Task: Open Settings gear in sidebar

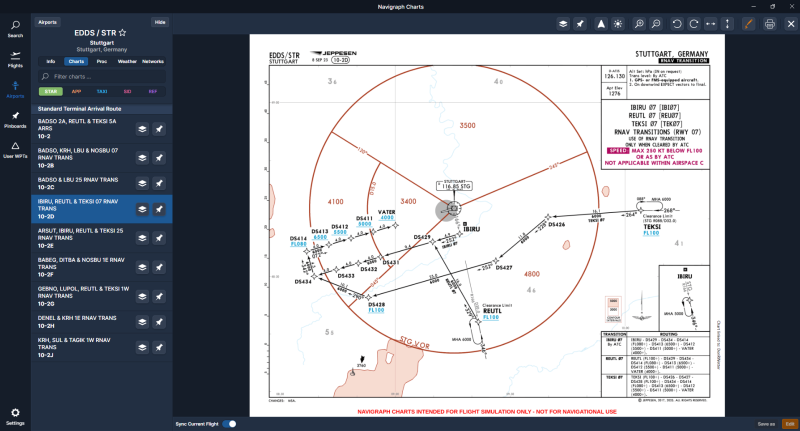Action: (x=15, y=416)
